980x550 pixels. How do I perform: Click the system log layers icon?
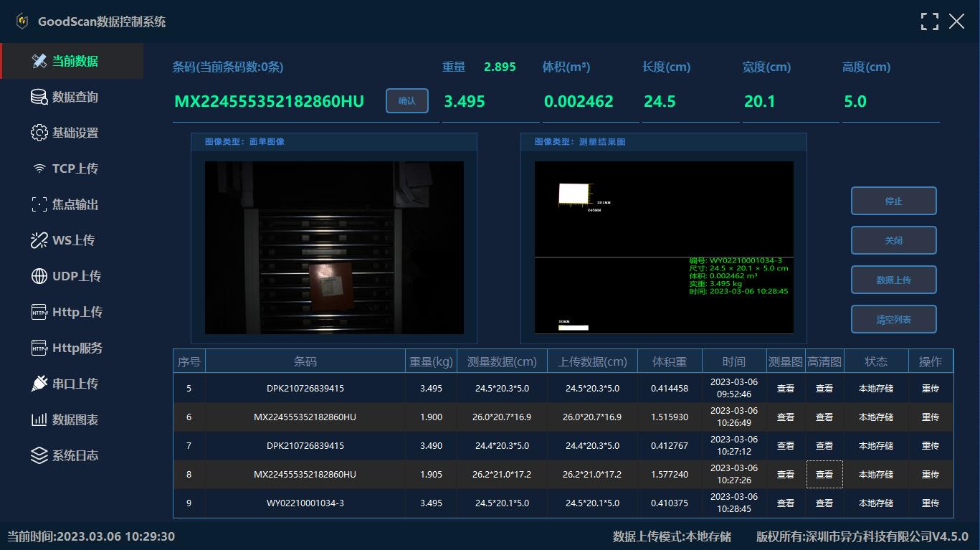coord(39,455)
